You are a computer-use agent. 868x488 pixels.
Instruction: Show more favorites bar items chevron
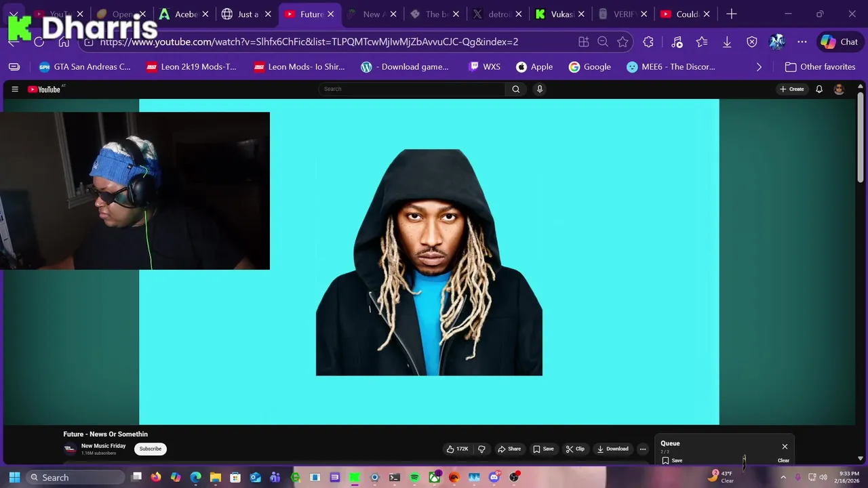[x=759, y=66]
